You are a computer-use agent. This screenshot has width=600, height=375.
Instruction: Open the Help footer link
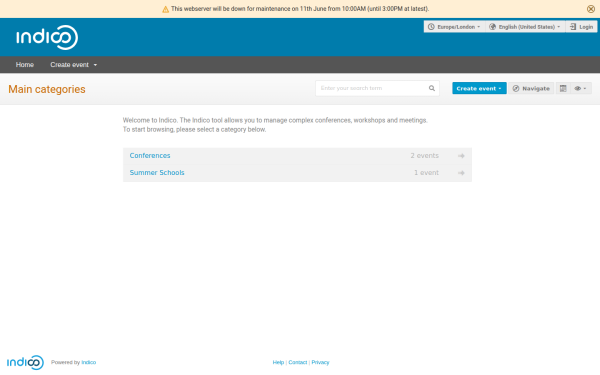click(278, 362)
